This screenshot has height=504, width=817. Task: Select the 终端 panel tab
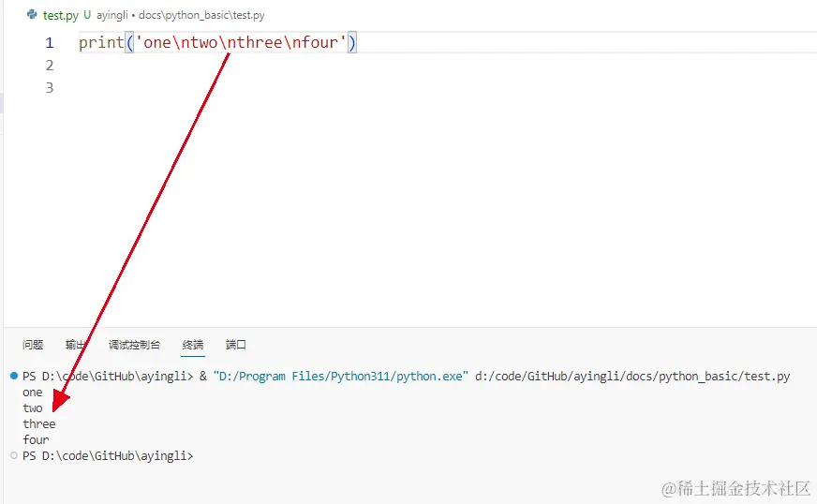193,345
